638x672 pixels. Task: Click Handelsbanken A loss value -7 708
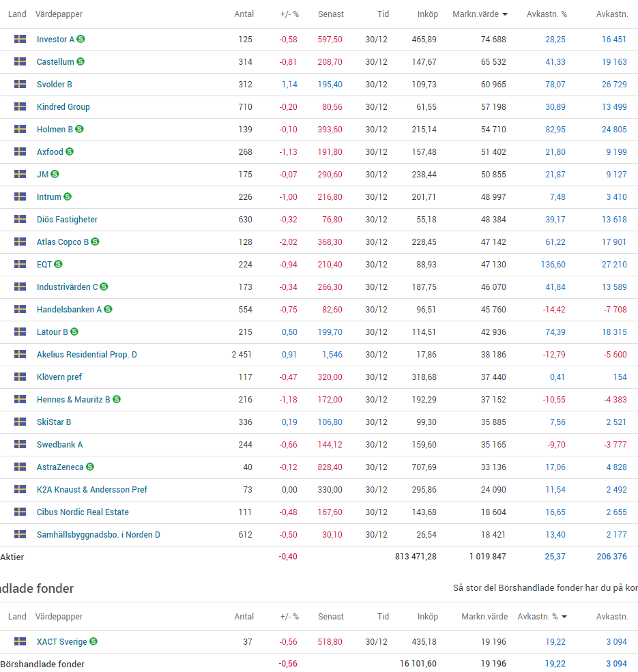615,310
